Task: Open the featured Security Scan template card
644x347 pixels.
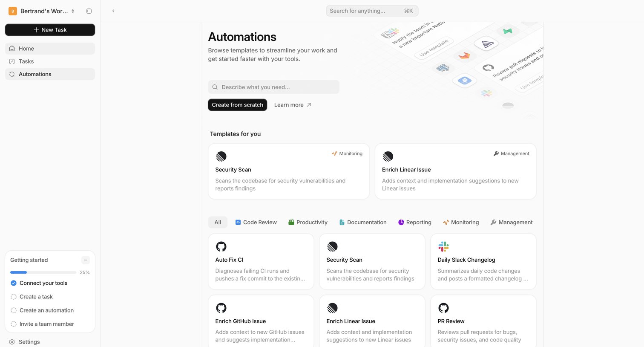Action: [289, 171]
